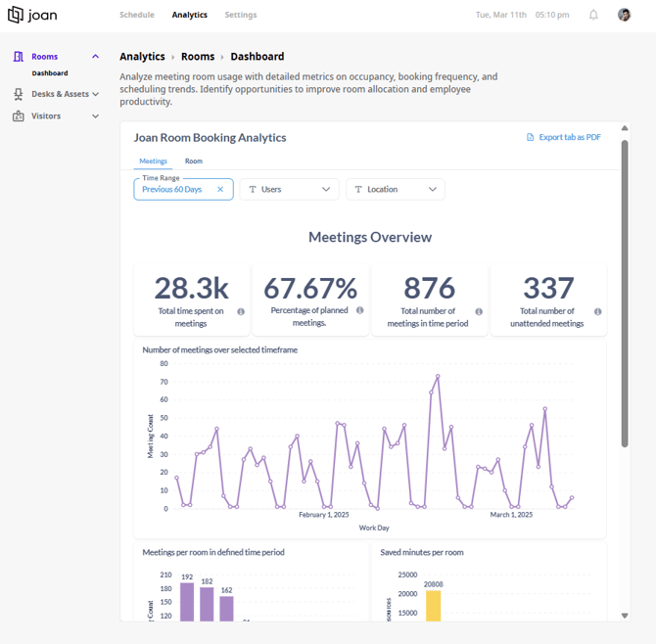Click the Rooms door icon in sidebar
The width and height of the screenshot is (656, 644).
tap(18, 57)
